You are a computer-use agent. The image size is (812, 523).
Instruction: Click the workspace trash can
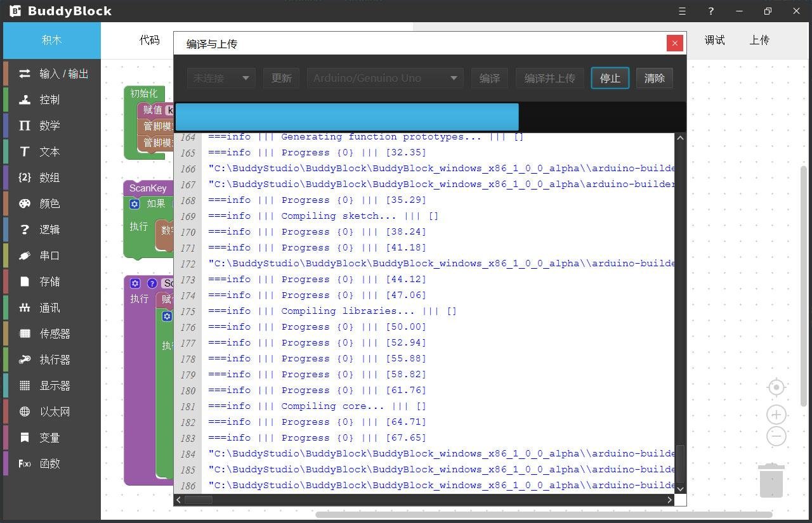click(771, 481)
